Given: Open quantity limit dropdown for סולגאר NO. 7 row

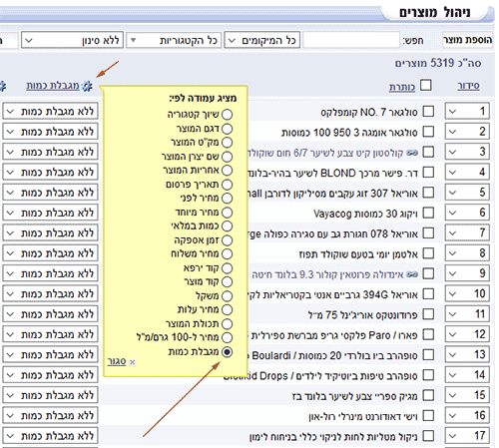Looking at the screenshot, I should click(x=50, y=111).
